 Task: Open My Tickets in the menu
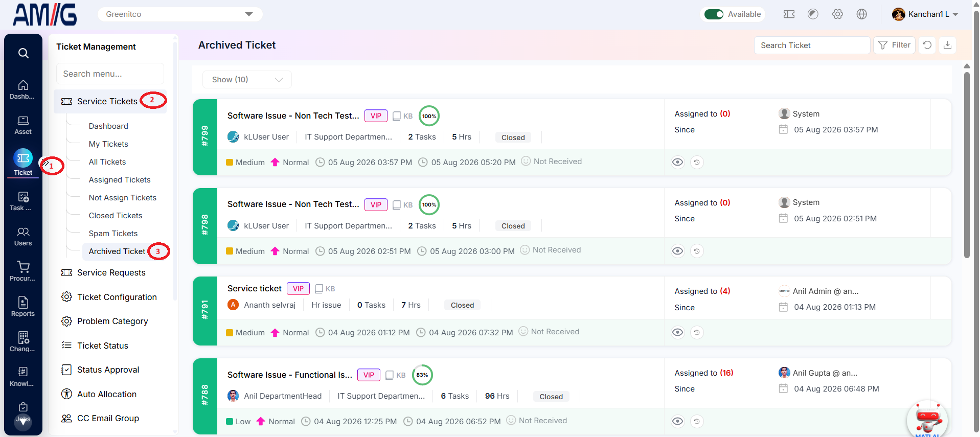pos(108,144)
